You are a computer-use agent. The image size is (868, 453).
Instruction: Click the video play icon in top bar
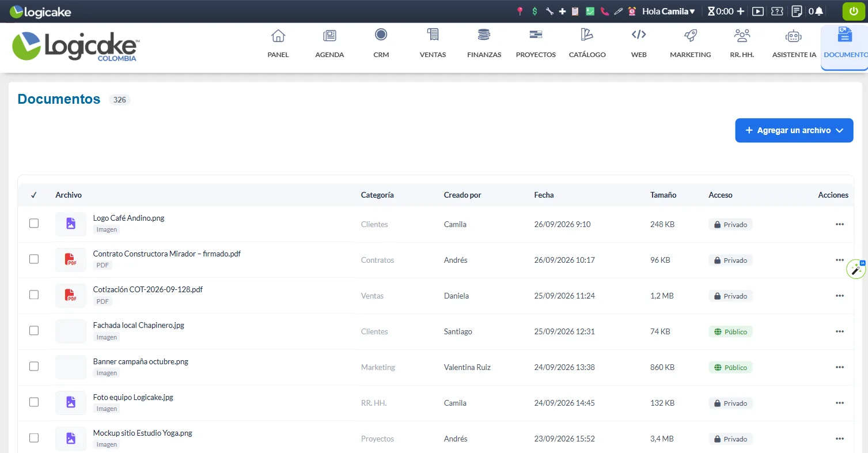pyautogui.click(x=758, y=11)
